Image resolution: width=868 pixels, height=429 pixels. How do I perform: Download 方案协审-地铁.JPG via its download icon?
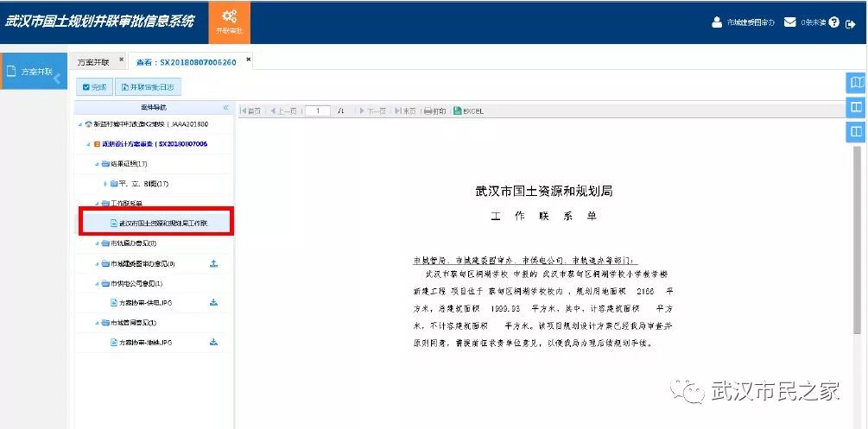point(214,342)
